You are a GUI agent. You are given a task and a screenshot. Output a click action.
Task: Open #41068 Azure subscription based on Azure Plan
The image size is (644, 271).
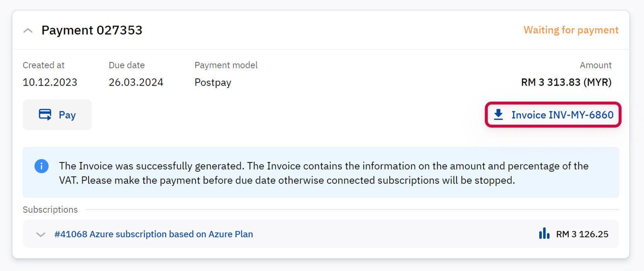click(154, 234)
